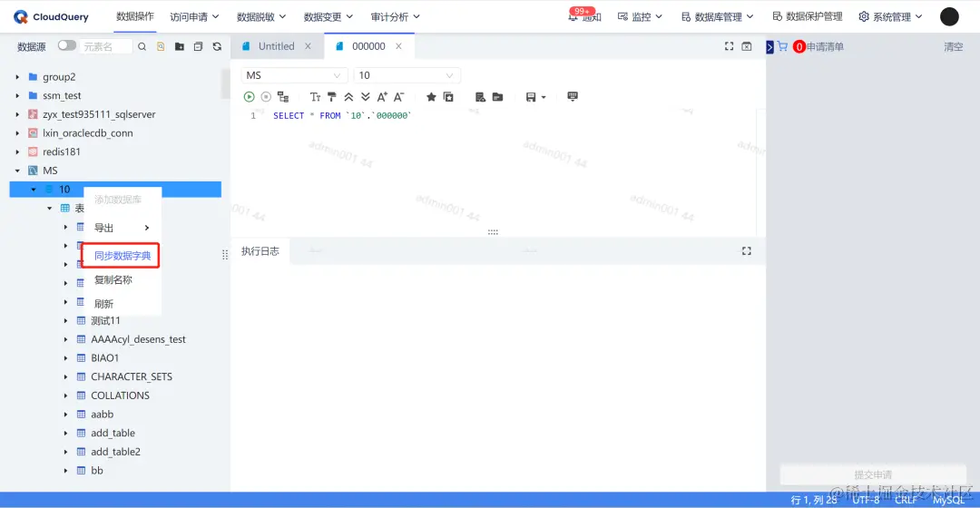Image resolution: width=980 pixels, height=508 pixels.
Task: Close the Untitled tab
Action: pos(309,46)
